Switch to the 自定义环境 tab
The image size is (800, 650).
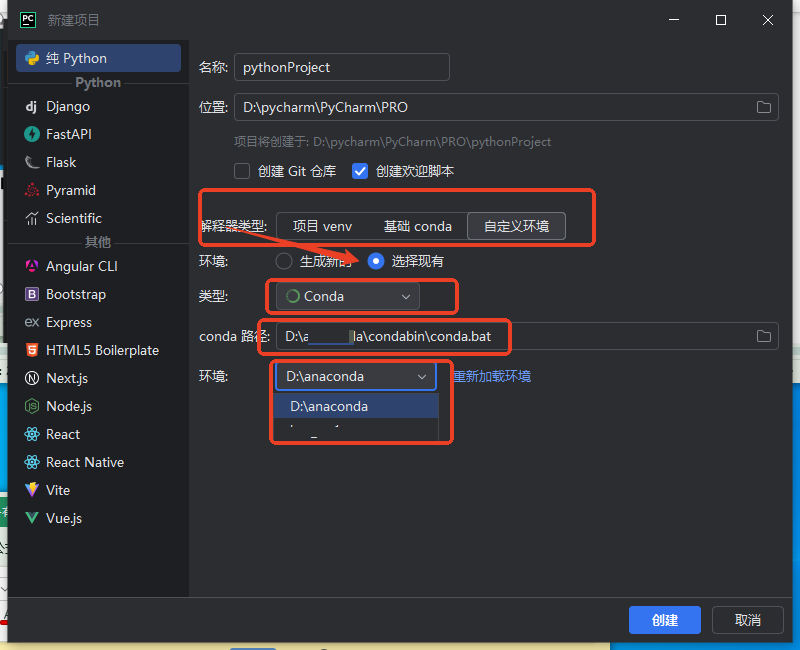pos(516,226)
